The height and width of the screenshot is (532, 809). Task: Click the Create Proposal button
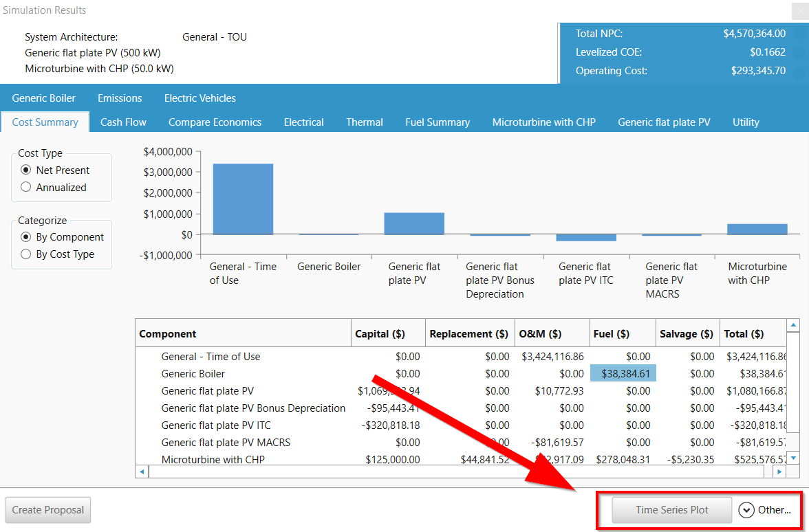[48, 510]
